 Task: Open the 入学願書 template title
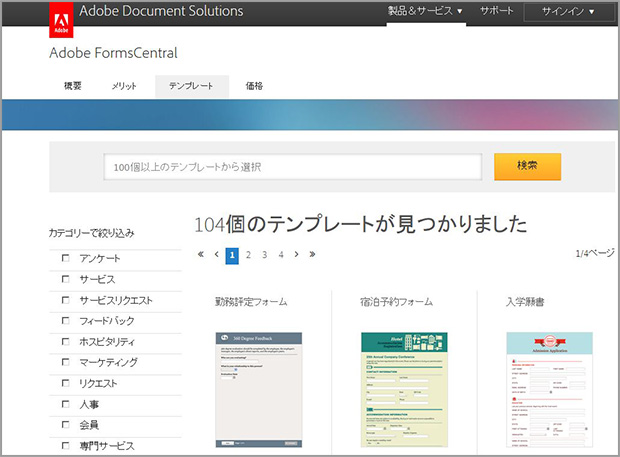tap(525, 302)
